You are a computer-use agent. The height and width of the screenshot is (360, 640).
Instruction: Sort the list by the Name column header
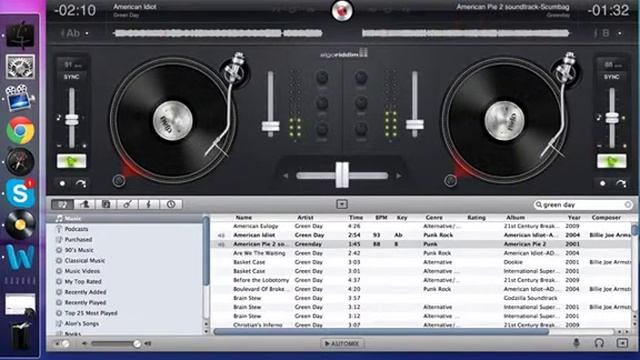[x=244, y=218]
